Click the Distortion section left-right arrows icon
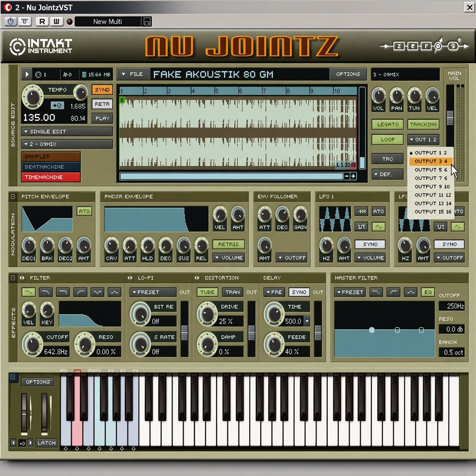This screenshot has width=476, height=476. 197,278
